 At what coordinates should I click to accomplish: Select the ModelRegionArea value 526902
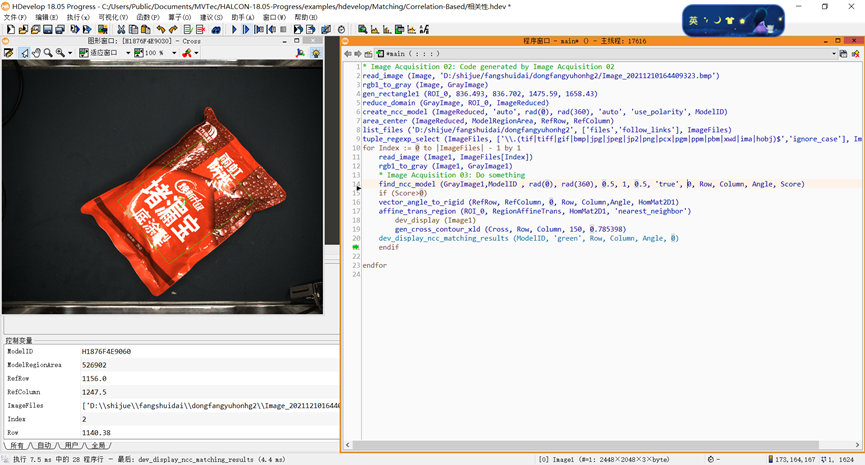[x=94, y=365]
